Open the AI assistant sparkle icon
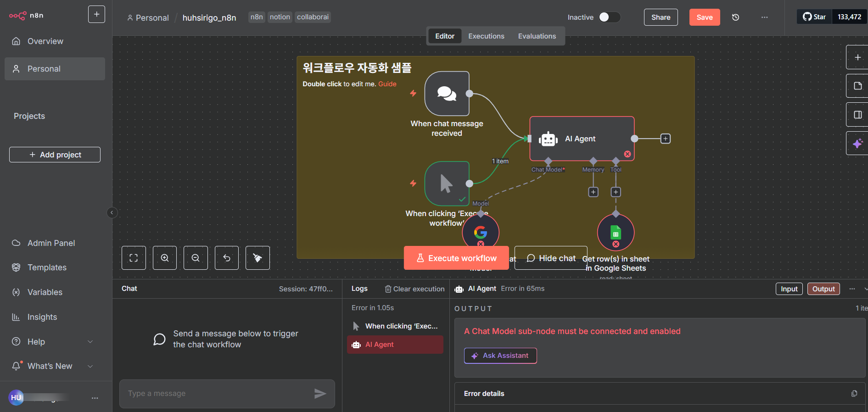 coord(857,144)
